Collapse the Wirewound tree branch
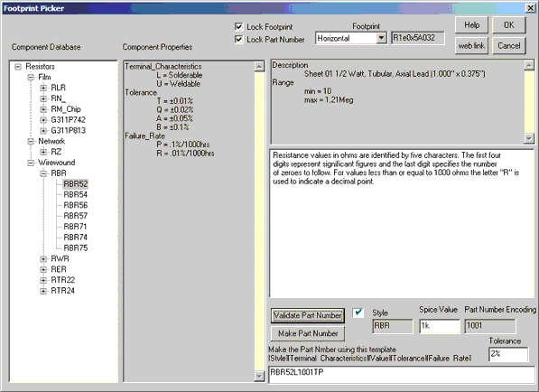The width and height of the screenshot is (539, 392). [x=31, y=163]
